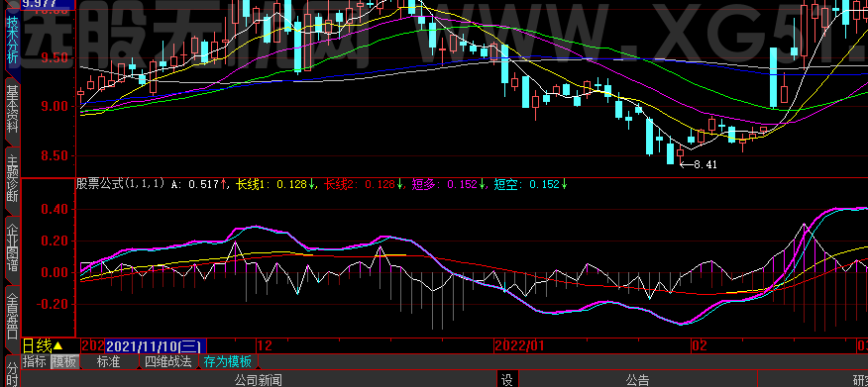Click the 股票公式(1,1,1) indicator name
This screenshot has width=868, height=387.
[120, 184]
